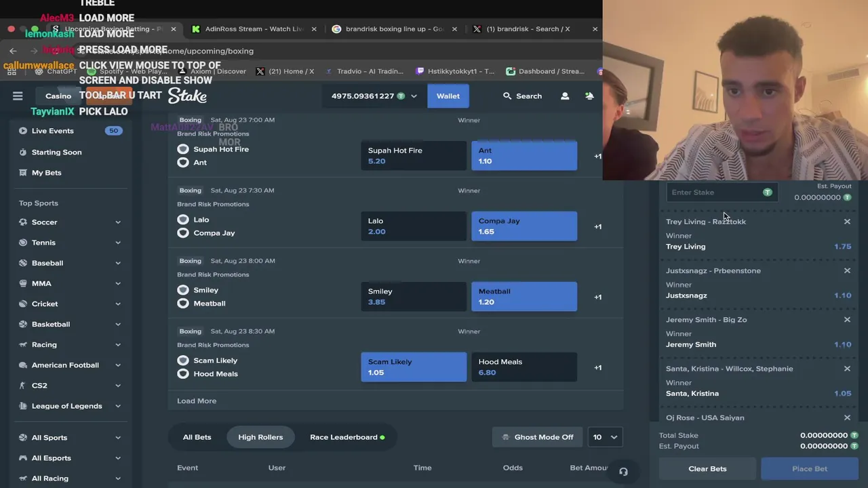
Task: Select Ant fighter icon
Action: pyautogui.click(x=183, y=163)
